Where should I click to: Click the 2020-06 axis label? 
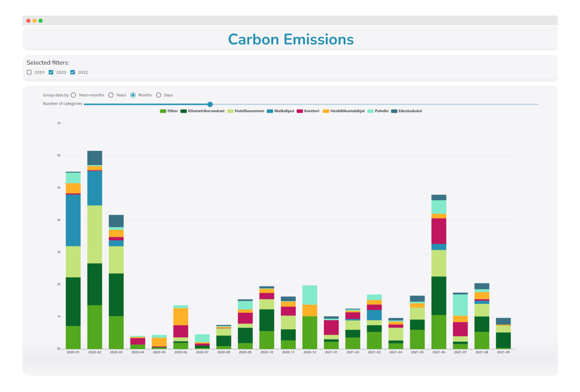[181, 352]
